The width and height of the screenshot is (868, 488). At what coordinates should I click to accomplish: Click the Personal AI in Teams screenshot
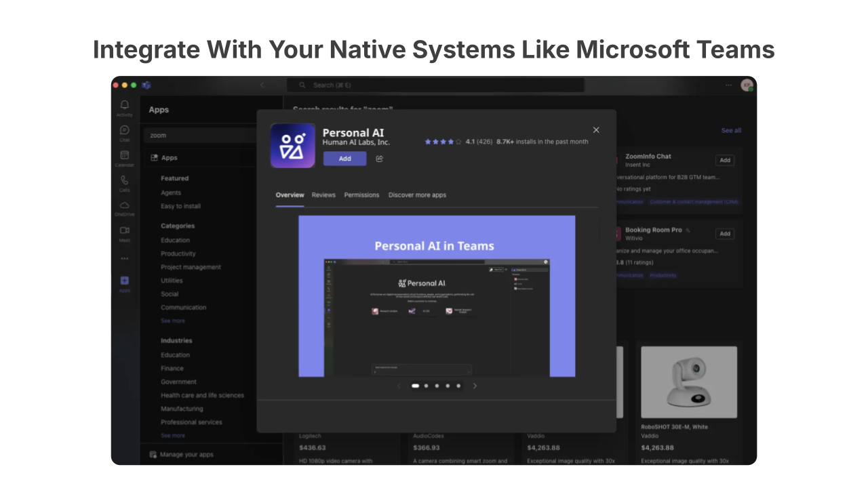pyautogui.click(x=437, y=296)
